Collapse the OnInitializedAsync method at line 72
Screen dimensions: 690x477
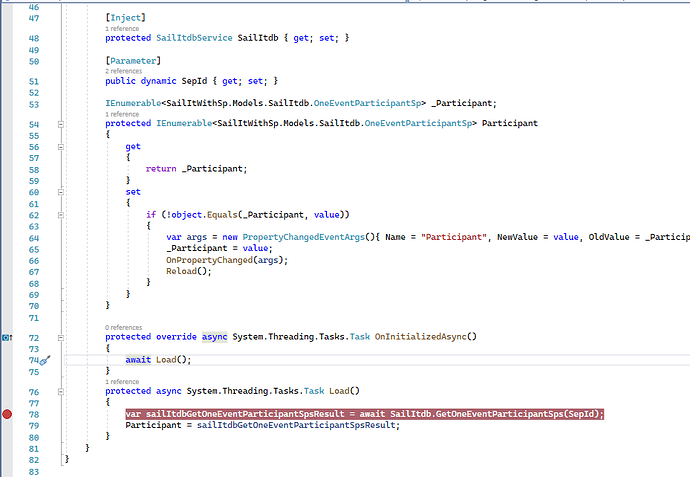pos(61,338)
